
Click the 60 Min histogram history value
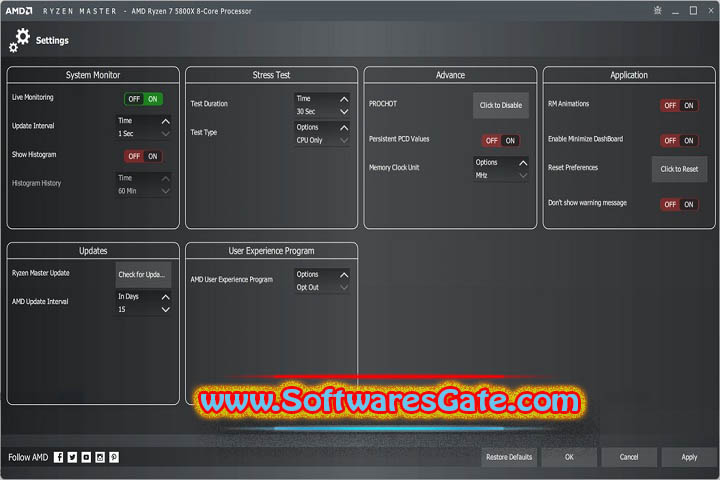127,191
